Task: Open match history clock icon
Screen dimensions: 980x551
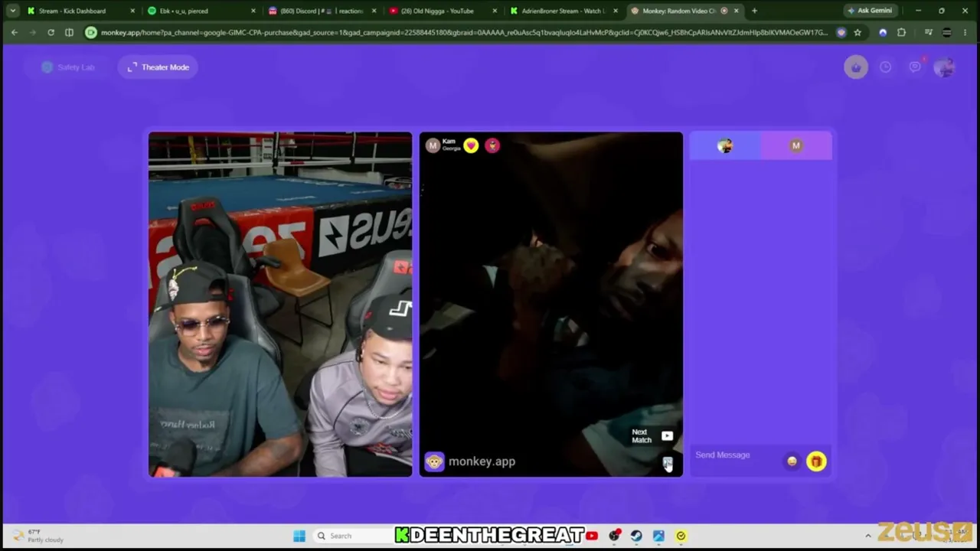Action: tap(886, 67)
